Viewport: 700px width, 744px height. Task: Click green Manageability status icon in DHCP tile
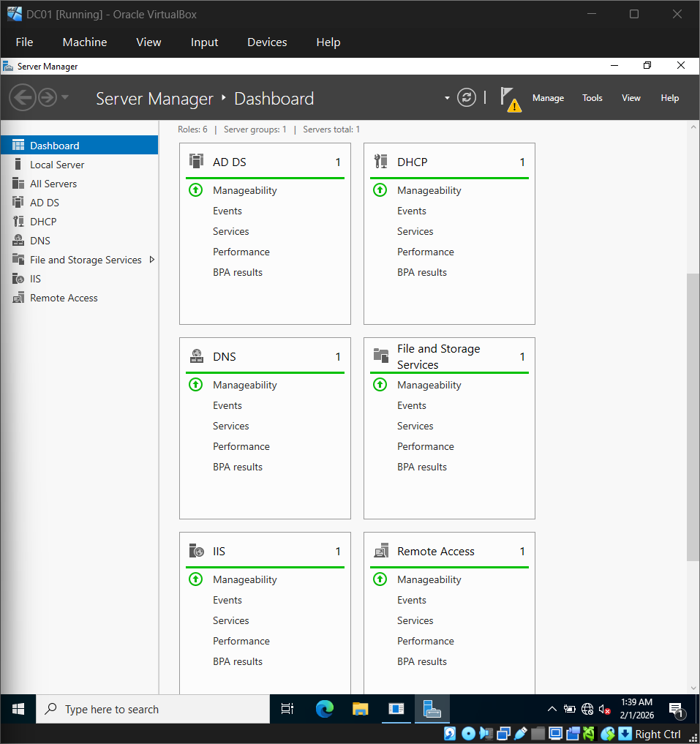(x=380, y=190)
